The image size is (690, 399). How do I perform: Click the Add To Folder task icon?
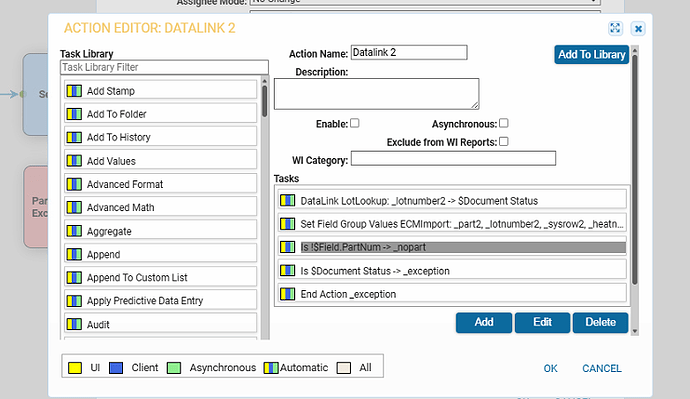click(74, 114)
